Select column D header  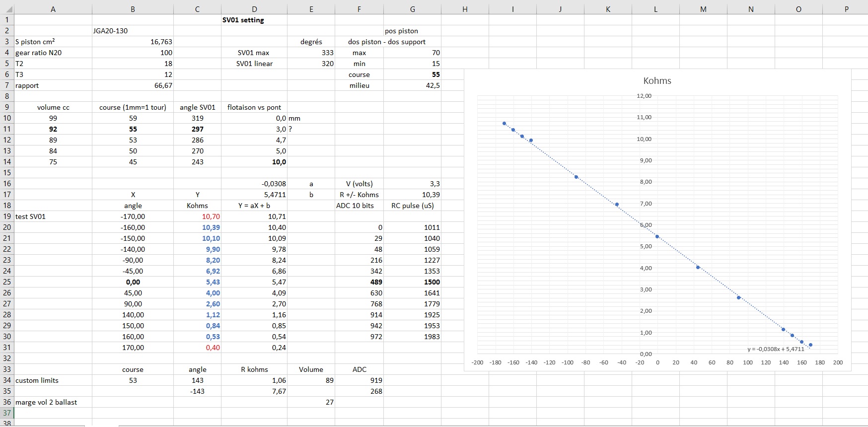click(x=254, y=9)
